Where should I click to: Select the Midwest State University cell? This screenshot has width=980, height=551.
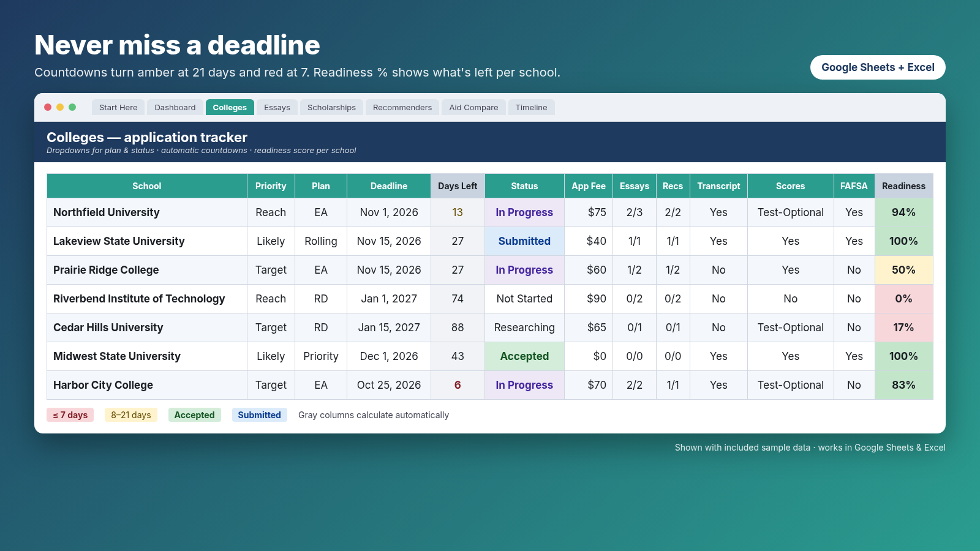click(147, 356)
